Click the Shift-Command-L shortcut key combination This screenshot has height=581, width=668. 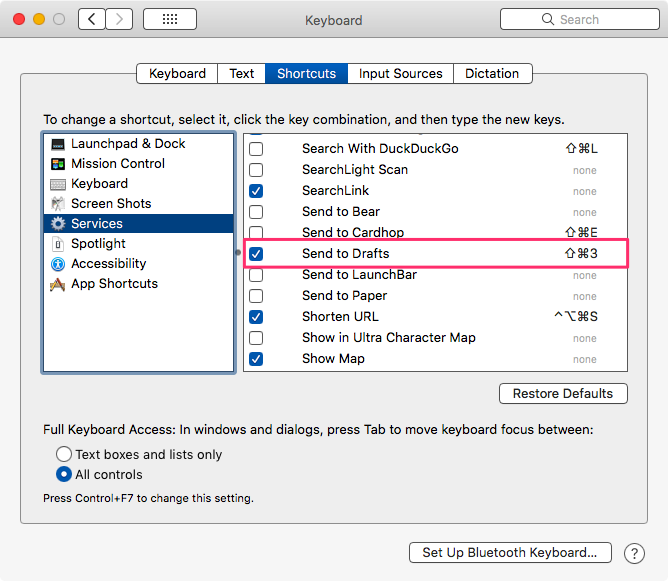(x=582, y=149)
